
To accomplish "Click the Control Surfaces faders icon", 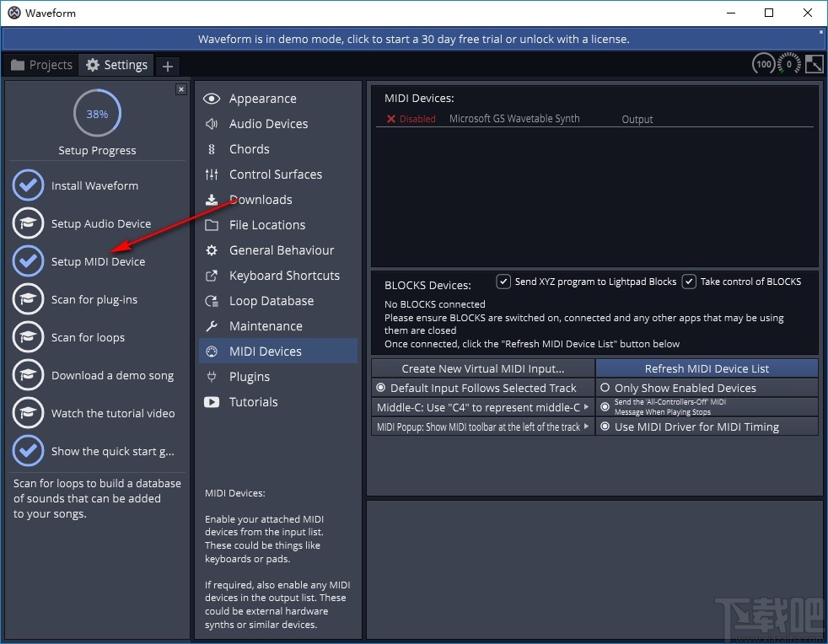I will coord(212,174).
